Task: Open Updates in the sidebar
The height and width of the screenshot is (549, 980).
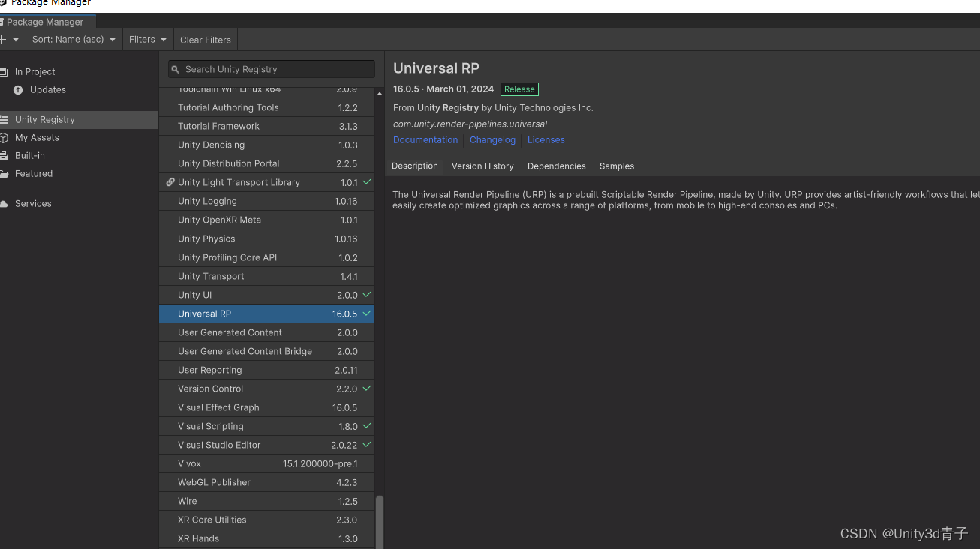Action: (x=79, y=89)
